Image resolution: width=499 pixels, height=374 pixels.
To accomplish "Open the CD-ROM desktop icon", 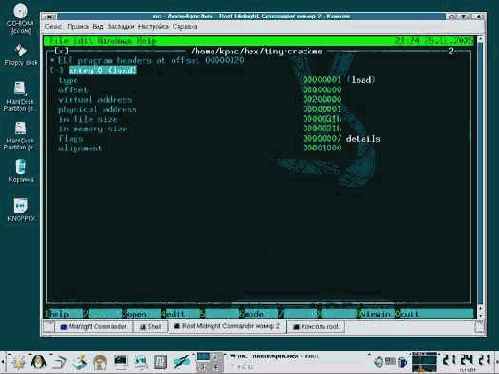I will [x=20, y=18].
